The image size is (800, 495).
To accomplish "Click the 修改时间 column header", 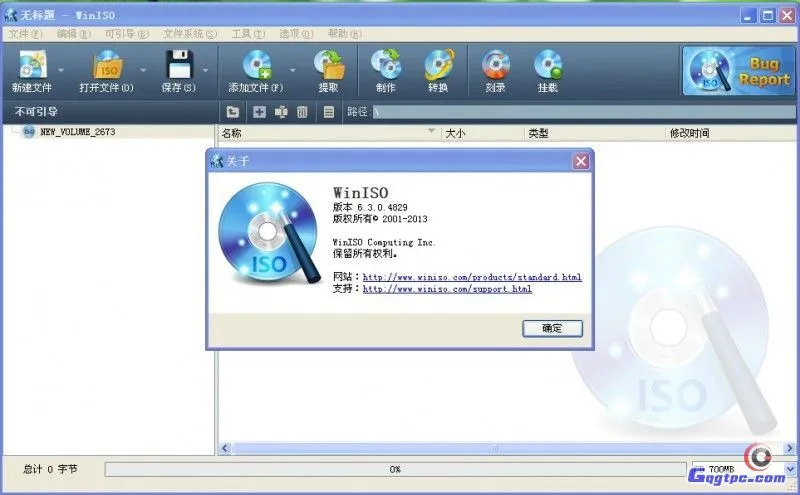I will pos(731,133).
